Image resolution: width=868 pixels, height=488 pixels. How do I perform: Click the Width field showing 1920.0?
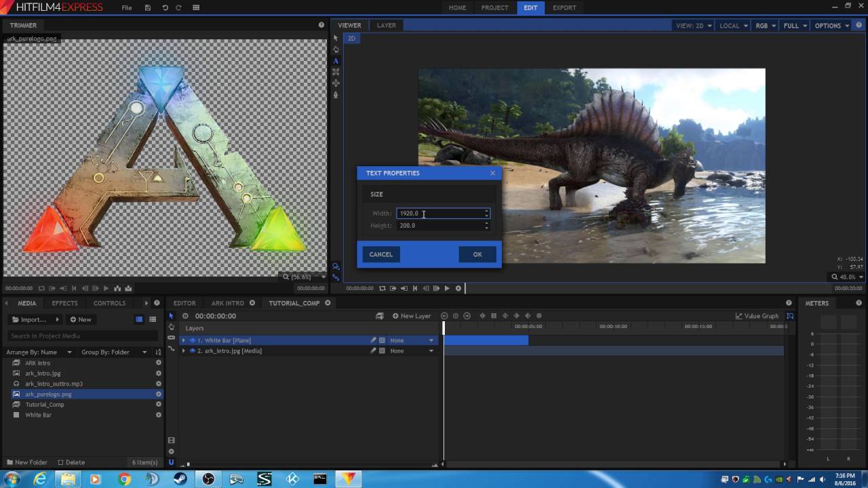[x=443, y=213]
